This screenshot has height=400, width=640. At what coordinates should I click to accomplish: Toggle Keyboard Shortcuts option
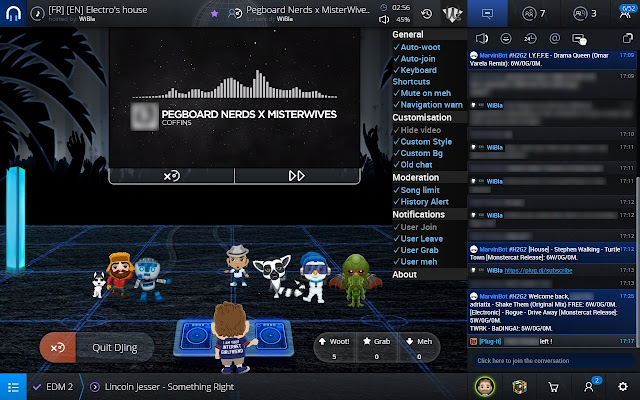click(415, 76)
